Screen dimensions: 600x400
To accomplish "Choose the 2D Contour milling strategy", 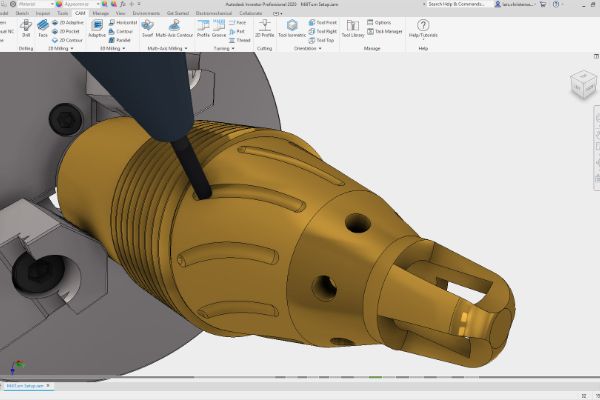I will (67, 40).
